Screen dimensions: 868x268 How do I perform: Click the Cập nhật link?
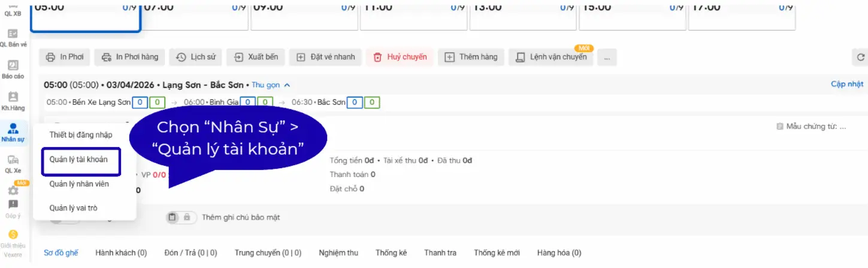coord(846,84)
